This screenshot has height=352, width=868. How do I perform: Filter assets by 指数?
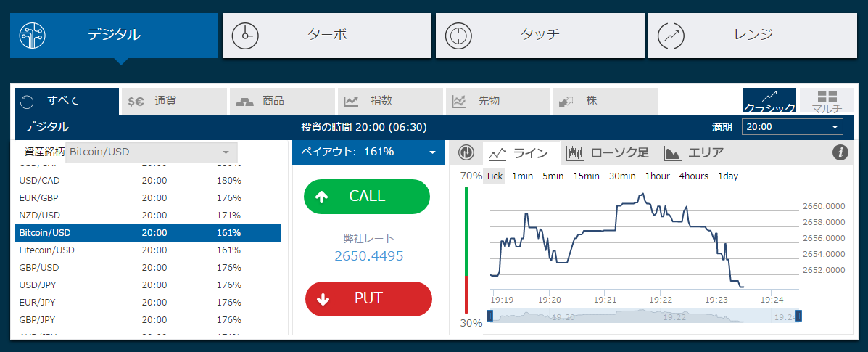tap(390, 102)
